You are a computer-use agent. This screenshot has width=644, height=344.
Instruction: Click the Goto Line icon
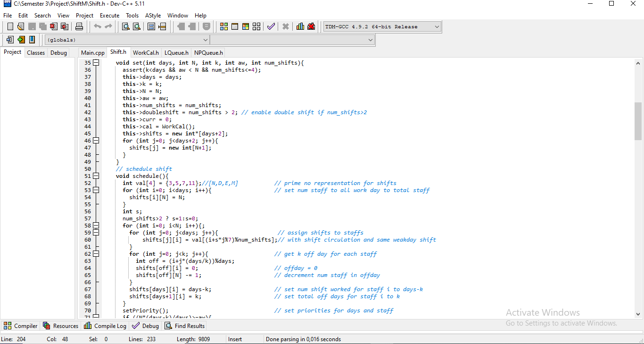click(x=162, y=26)
